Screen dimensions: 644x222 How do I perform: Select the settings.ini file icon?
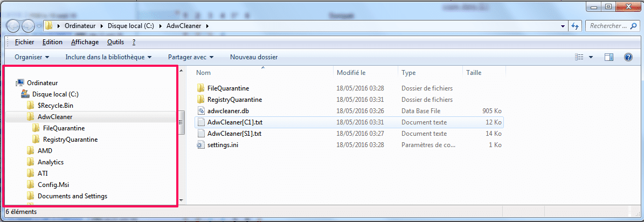(x=201, y=145)
